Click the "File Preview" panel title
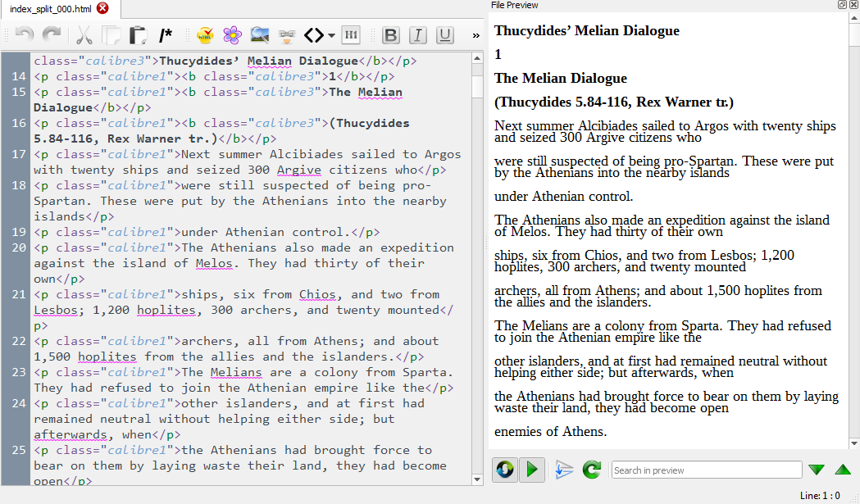The height and width of the screenshot is (504, 860). pyautogui.click(x=515, y=5)
